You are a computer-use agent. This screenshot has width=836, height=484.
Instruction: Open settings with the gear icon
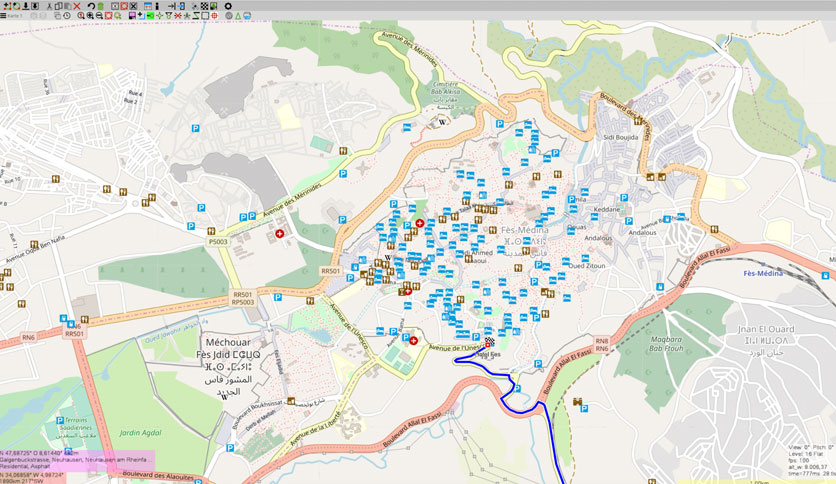click(228, 6)
